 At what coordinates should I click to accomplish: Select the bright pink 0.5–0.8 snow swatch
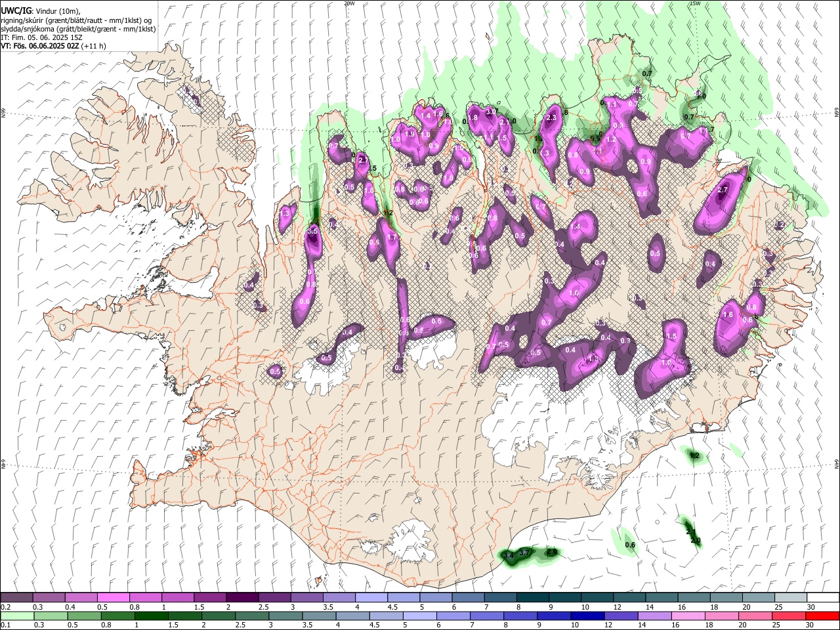pos(114,598)
